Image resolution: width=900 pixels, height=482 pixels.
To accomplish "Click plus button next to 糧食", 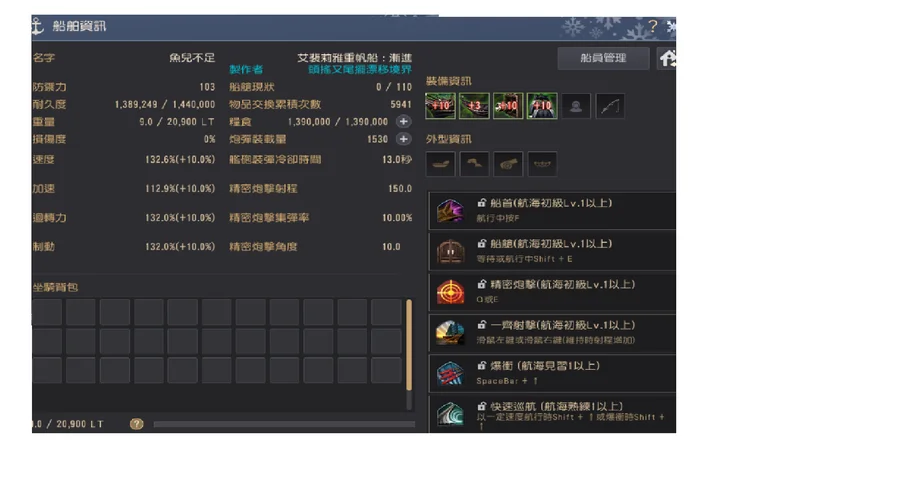I will 404,122.
